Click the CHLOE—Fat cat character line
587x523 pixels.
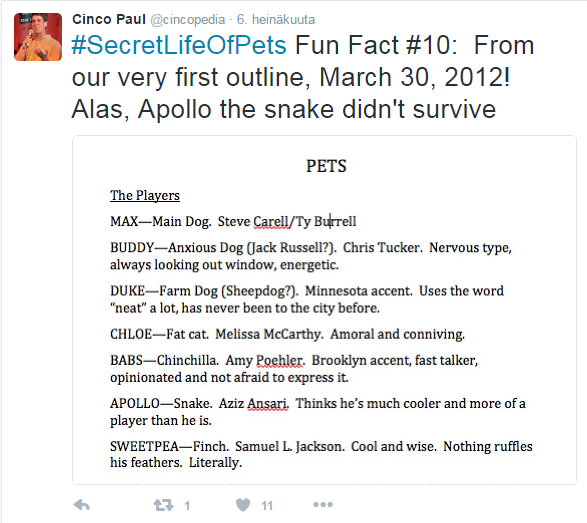[288, 334]
